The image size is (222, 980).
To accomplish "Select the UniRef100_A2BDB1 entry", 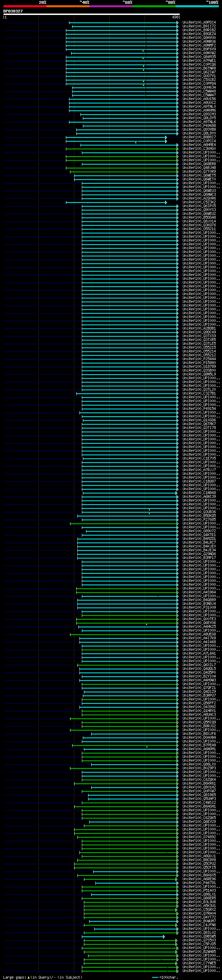I will [199, 328].
